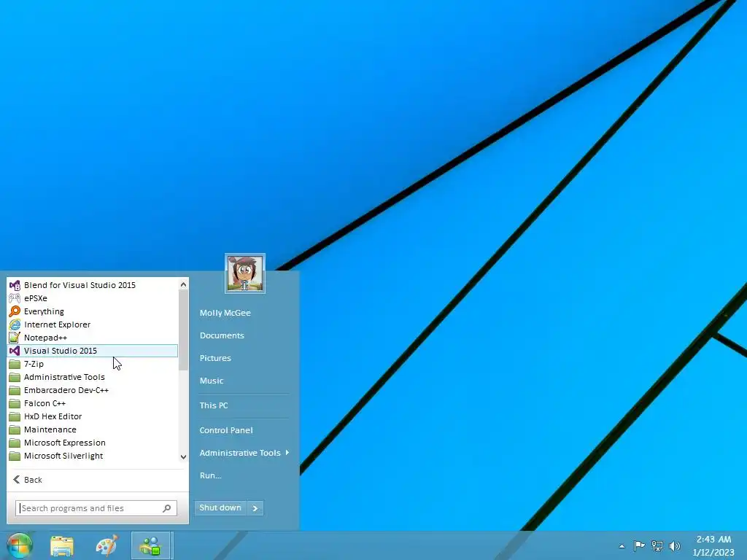Click scroll up arrow in programs list
747x560 pixels.
point(183,284)
